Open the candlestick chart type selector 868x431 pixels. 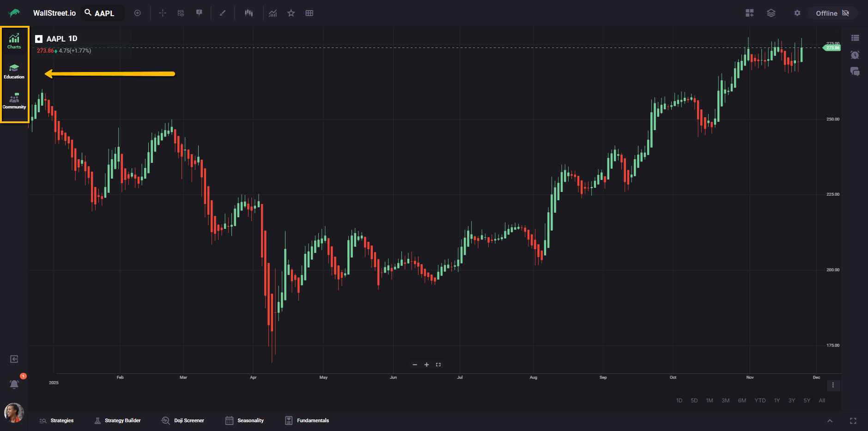[x=249, y=13]
